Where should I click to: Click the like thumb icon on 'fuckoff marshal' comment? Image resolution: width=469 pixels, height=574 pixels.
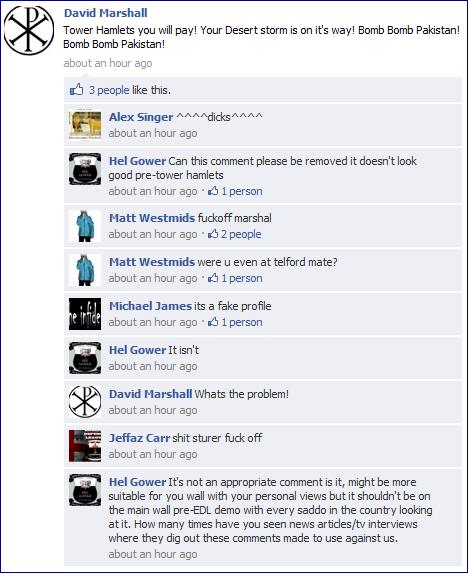[x=213, y=234]
